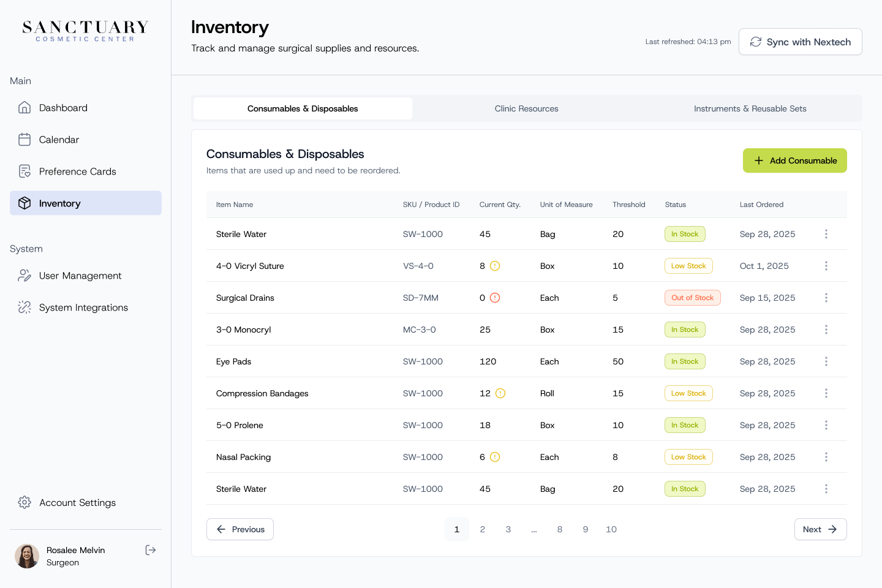
Task: Click Rosalee Melvin's profile avatar
Action: (27, 556)
